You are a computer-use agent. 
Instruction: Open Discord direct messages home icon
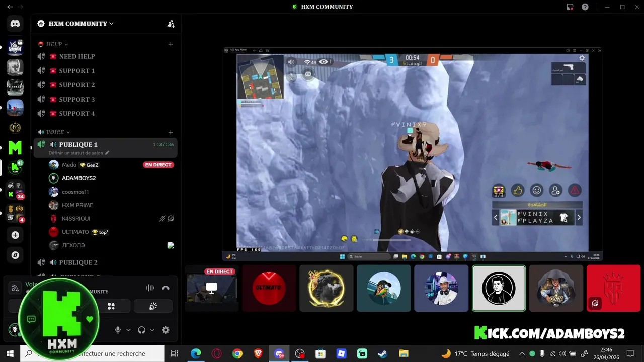(x=15, y=24)
